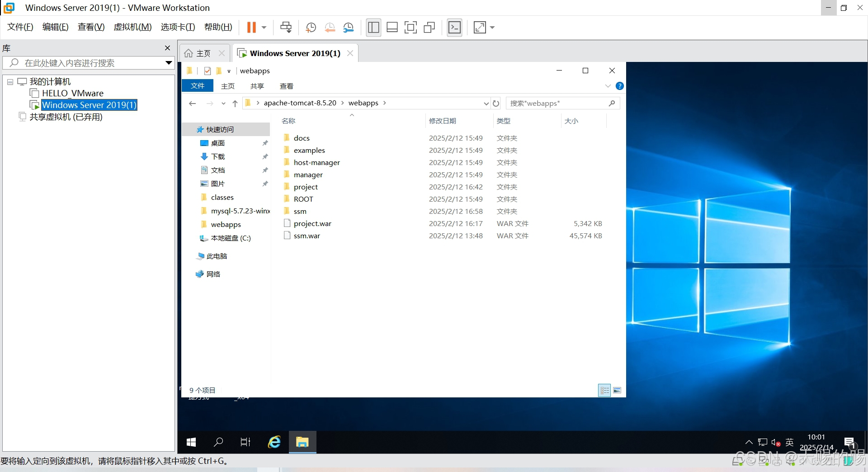The width and height of the screenshot is (868, 472).
Task: Toggle the thumbnail bar view
Action: click(392, 27)
